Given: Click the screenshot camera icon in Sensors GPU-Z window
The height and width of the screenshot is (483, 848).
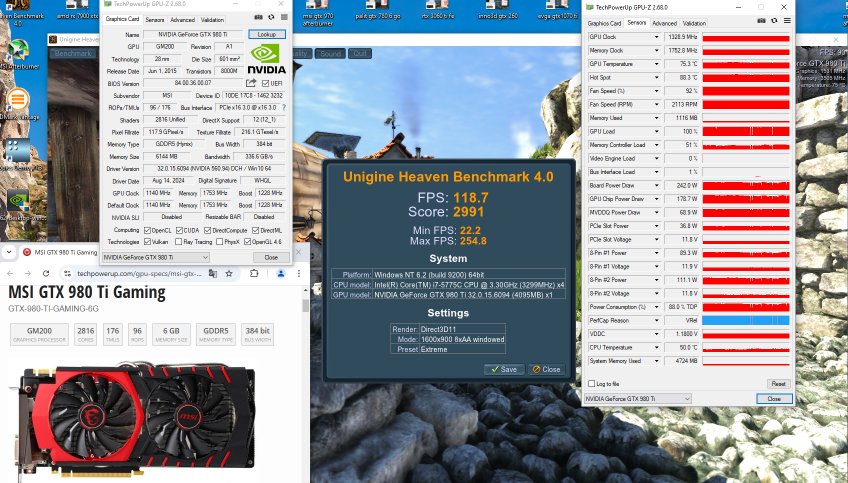Looking at the screenshot, I should click(761, 21).
